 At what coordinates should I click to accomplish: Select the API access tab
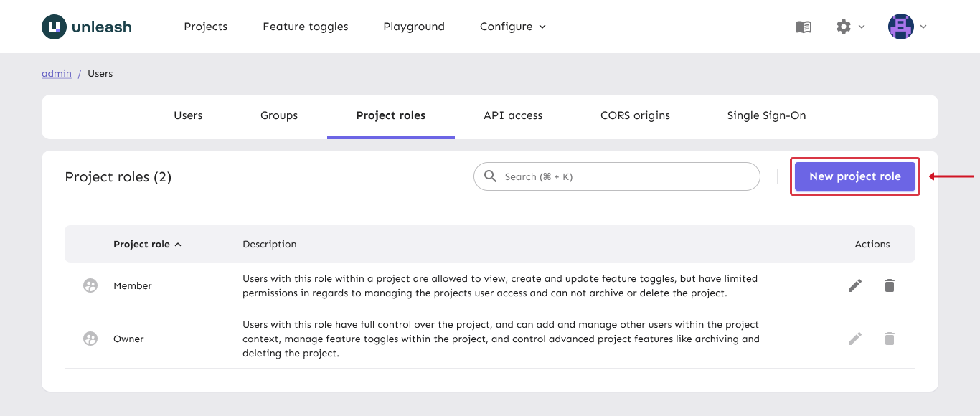(513, 115)
